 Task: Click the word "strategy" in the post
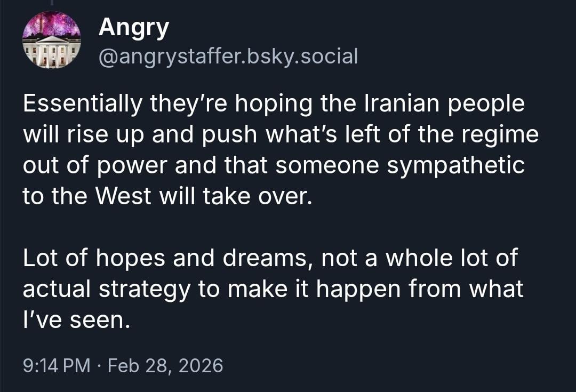click(145, 289)
